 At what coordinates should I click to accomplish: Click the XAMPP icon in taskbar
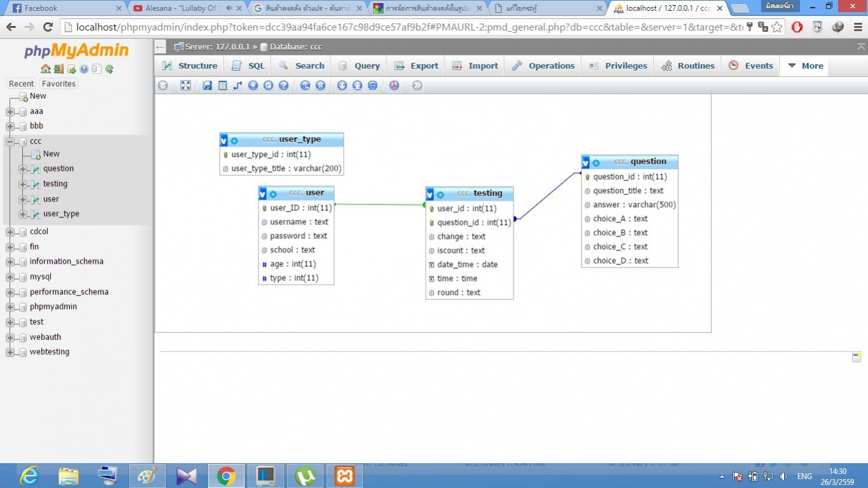tap(344, 475)
